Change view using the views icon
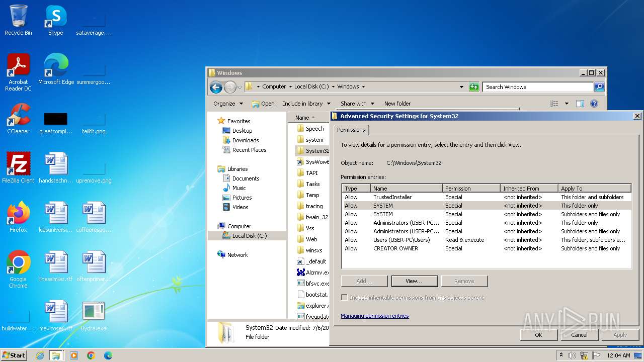 click(x=554, y=104)
